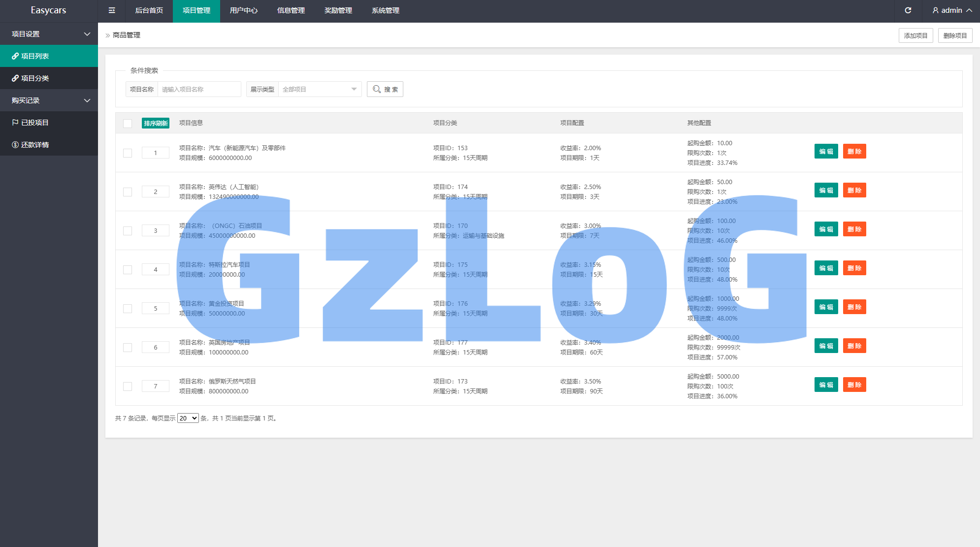The height and width of the screenshot is (547, 980).
Task: Collapse the 项目设置 sidebar section
Action: (87, 34)
